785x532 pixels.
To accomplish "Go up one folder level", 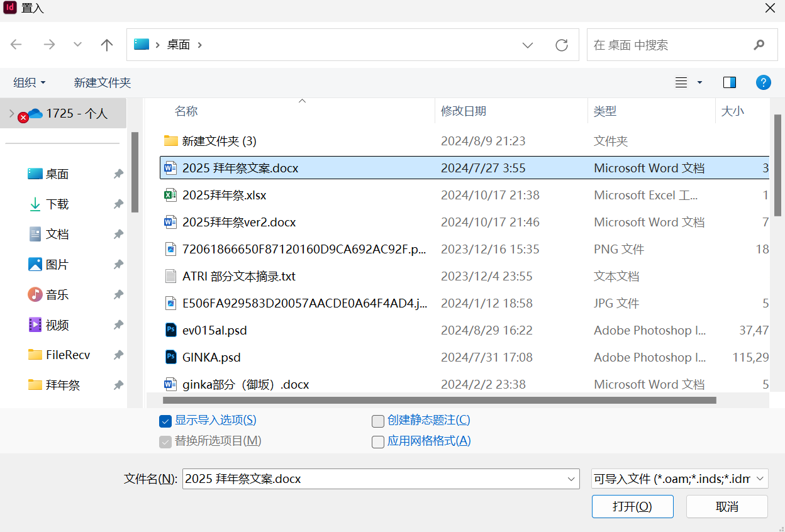I will point(107,45).
